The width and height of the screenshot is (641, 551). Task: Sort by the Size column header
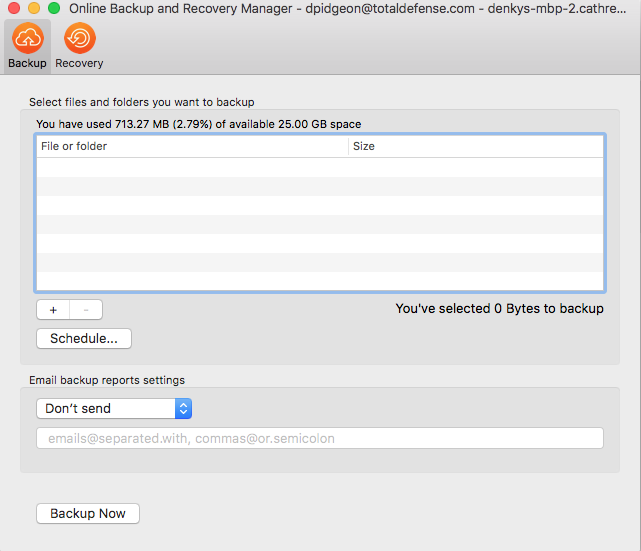(x=476, y=146)
